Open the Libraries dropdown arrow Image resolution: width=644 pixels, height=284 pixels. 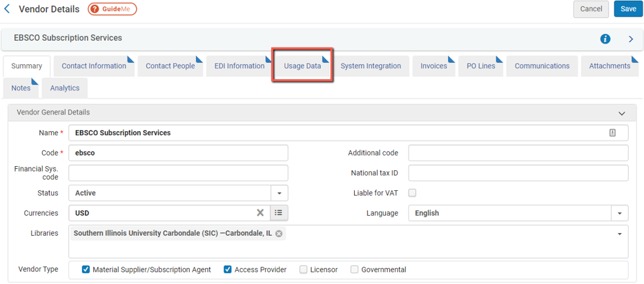[620, 234]
